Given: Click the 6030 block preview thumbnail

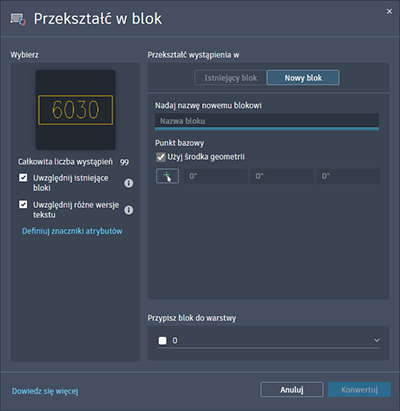Looking at the screenshot, I should [76, 110].
